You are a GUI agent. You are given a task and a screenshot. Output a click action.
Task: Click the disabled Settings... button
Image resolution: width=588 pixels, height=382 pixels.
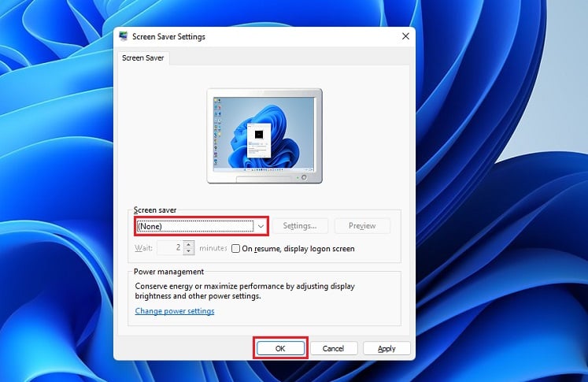click(300, 225)
